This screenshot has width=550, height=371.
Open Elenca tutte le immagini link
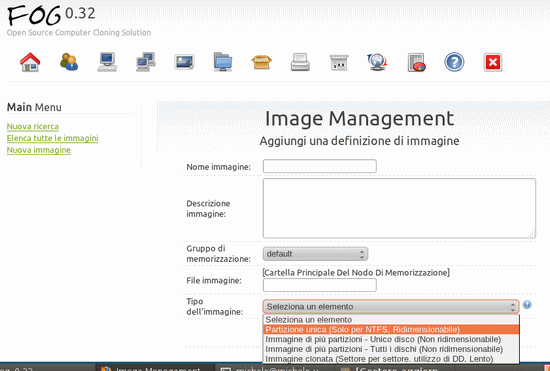[52, 138]
